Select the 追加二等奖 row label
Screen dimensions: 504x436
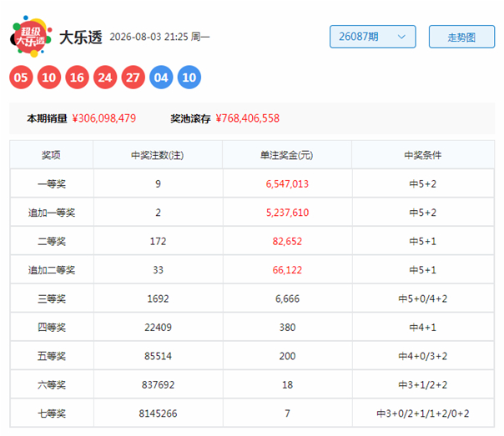coord(52,270)
